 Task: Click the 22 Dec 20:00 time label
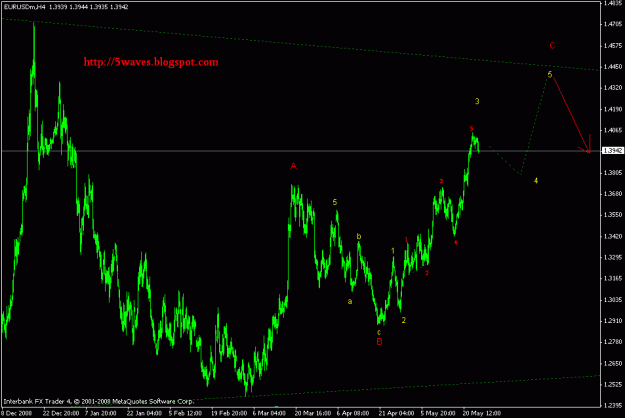coord(61,413)
